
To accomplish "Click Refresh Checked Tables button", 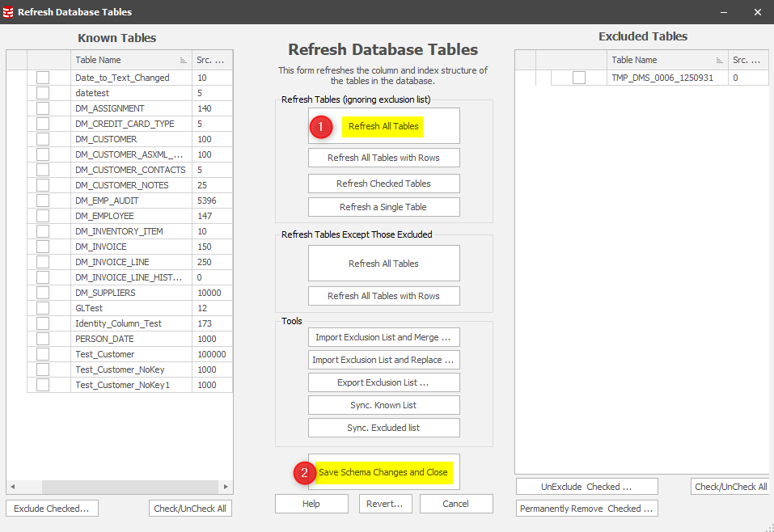I will tap(383, 184).
